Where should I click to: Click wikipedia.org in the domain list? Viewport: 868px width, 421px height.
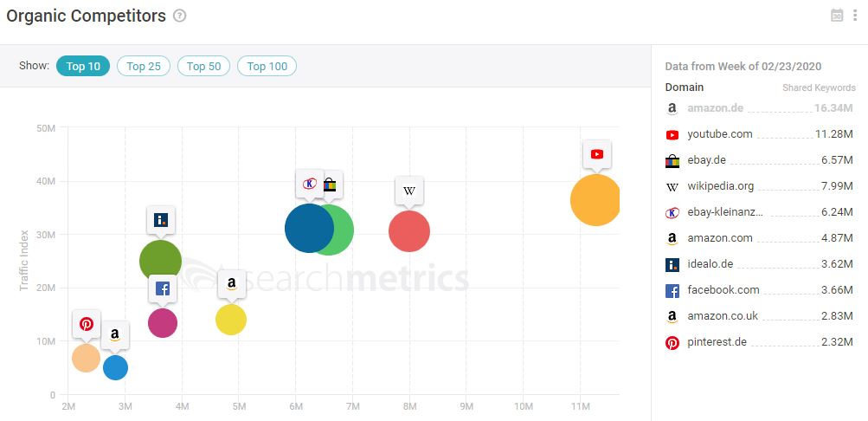coord(721,186)
